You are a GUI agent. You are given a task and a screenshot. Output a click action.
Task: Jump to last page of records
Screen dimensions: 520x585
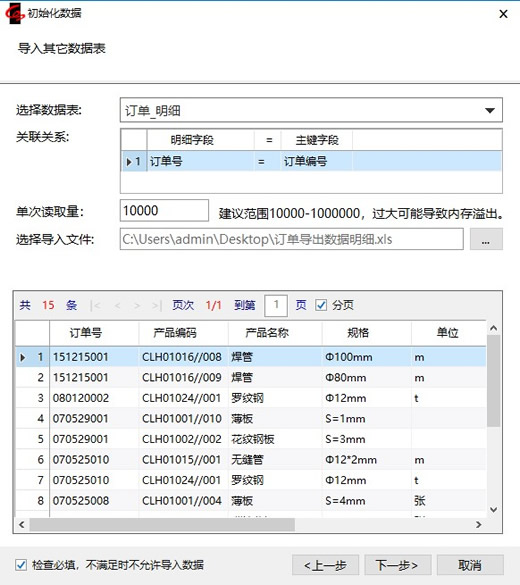pos(157,306)
